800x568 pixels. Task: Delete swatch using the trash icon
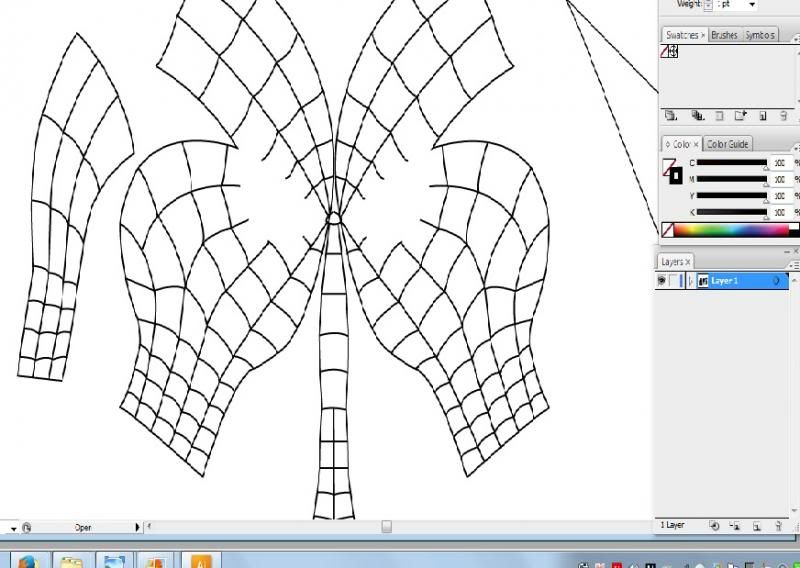click(784, 116)
